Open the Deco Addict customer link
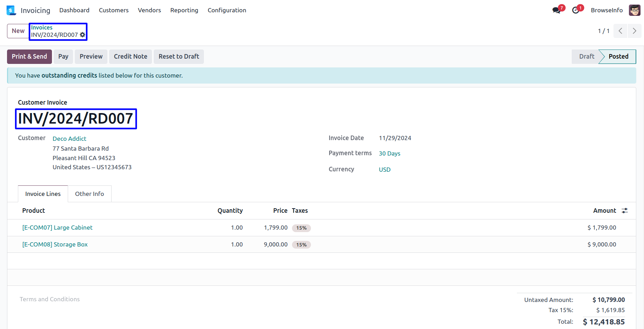 coord(69,139)
